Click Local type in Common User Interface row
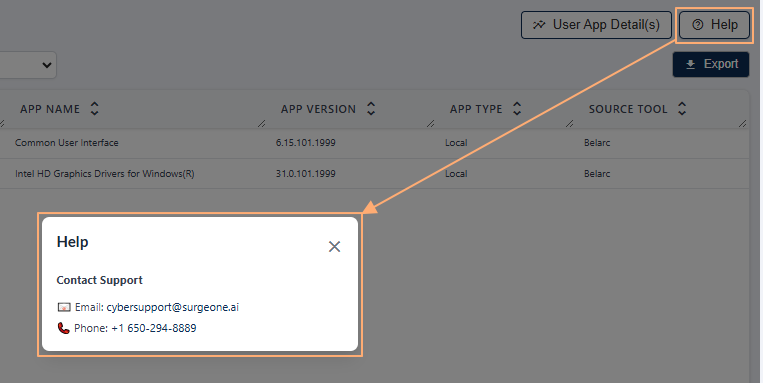This screenshot has height=383, width=763. coord(456,143)
